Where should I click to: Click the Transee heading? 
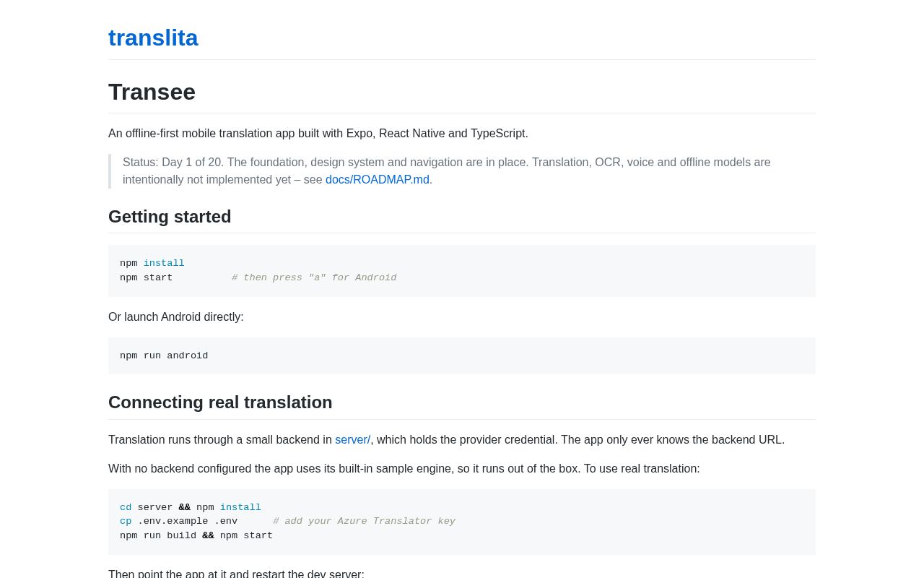[x=152, y=92]
